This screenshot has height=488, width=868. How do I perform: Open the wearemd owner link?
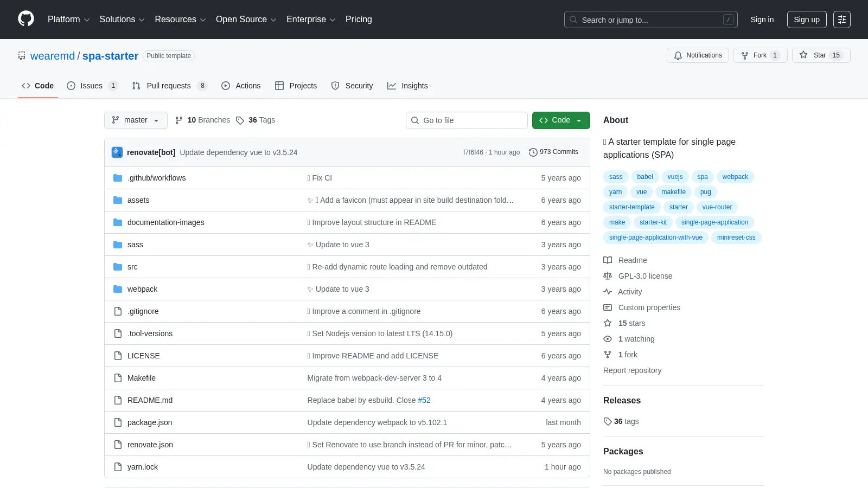(53, 56)
